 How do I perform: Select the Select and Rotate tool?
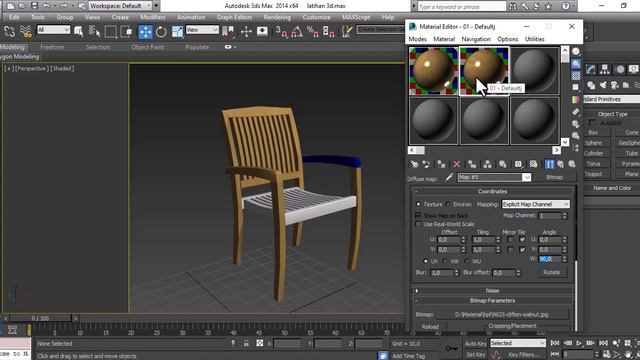pyautogui.click(x=161, y=32)
